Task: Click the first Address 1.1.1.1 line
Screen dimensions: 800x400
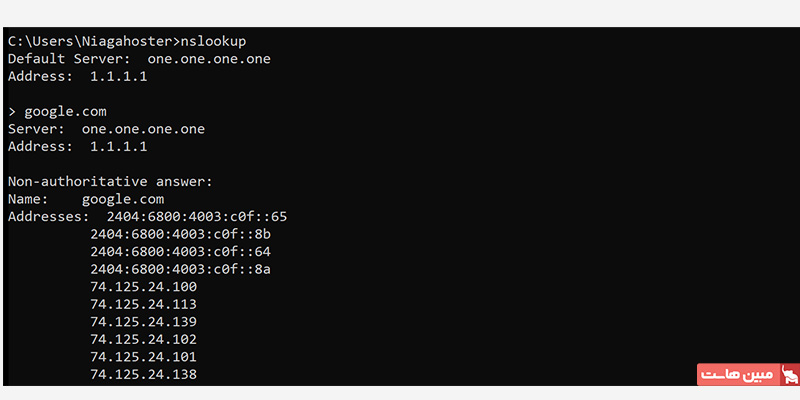Action: coord(78,77)
